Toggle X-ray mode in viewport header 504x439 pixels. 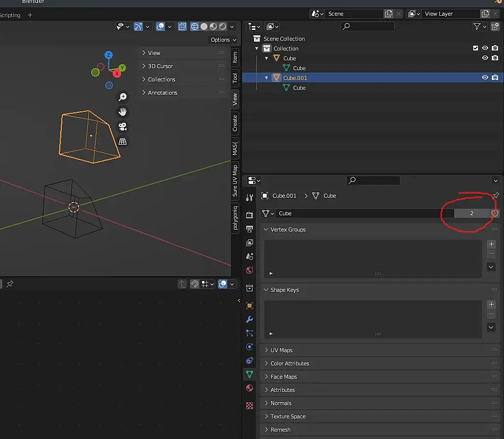point(182,26)
